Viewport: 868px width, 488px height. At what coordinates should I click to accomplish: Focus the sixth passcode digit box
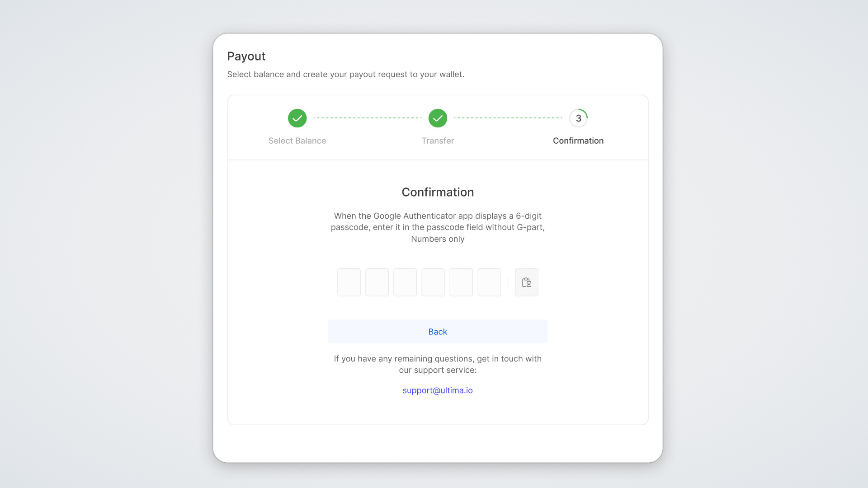pyautogui.click(x=489, y=282)
